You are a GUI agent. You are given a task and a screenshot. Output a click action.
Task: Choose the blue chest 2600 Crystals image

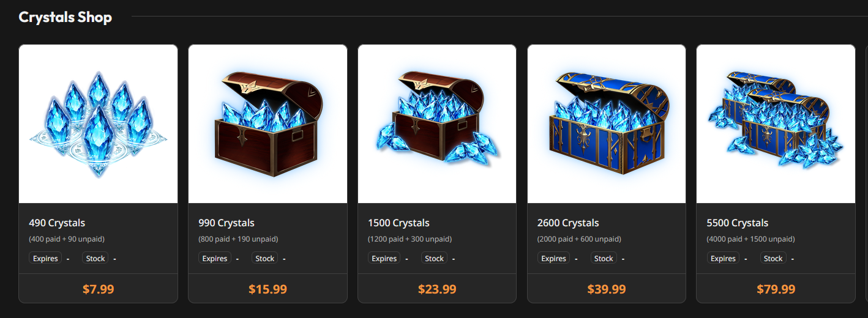(607, 124)
